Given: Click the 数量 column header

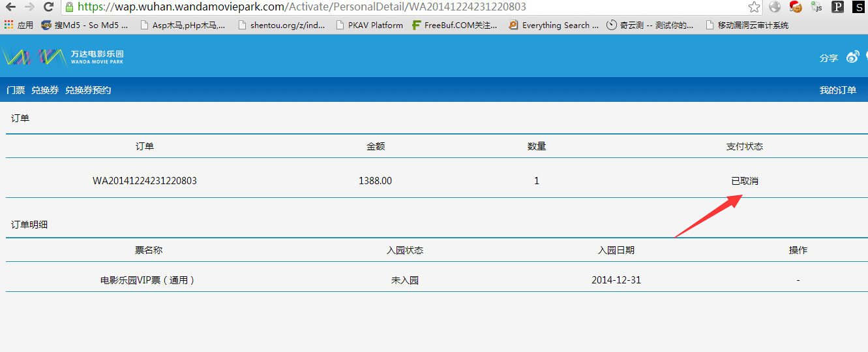Looking at the screenshot, I should (537, 146).
